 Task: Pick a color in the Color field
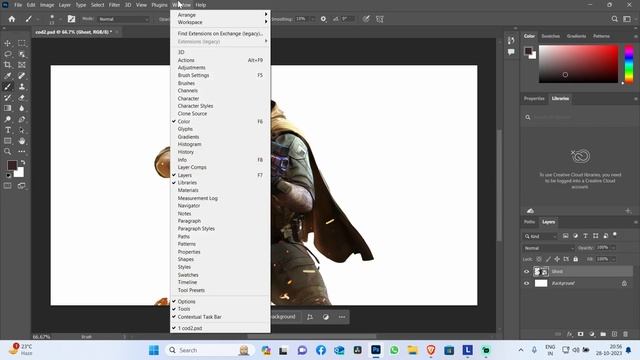tap(578, 64)
